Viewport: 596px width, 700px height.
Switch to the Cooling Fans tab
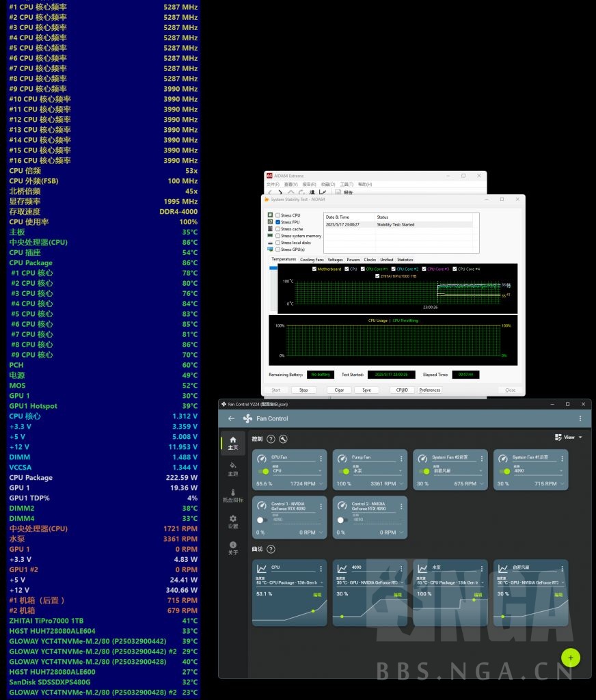(312, 260)
